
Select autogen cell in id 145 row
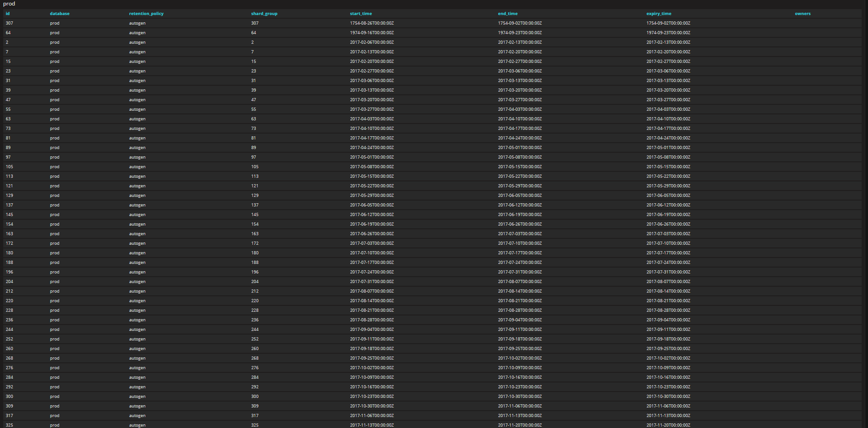pyautogui.click(x=137, y=215)
